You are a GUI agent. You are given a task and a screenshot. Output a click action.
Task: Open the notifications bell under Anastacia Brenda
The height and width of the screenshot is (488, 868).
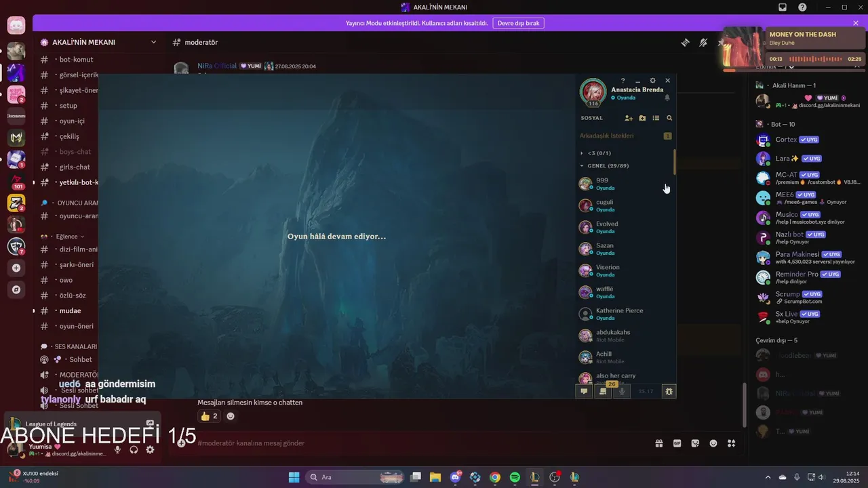(667, 98)
